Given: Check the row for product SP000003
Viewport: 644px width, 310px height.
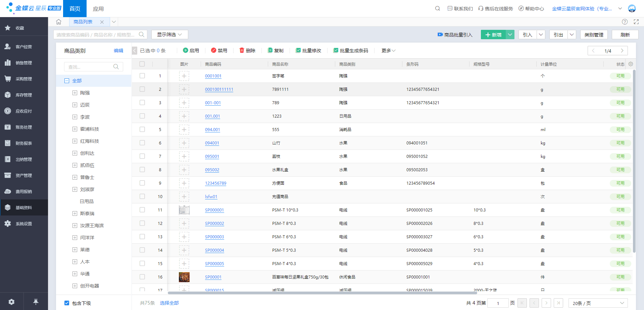Looking at the screenshot, I should 142,237.
